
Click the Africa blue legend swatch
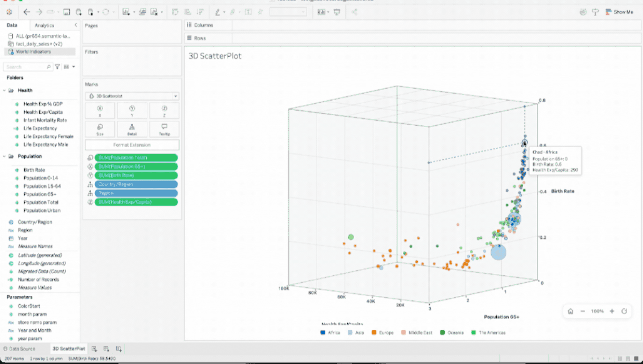pyautogui.click(x=323, y=332)
